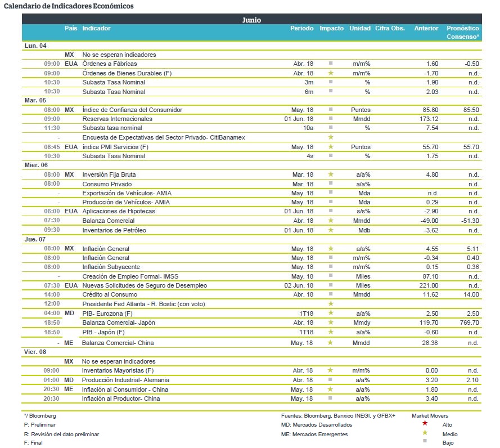
Task: Click the Creación de Empleo Formal- IMSS indicator
Action: [x=130, y=276]
